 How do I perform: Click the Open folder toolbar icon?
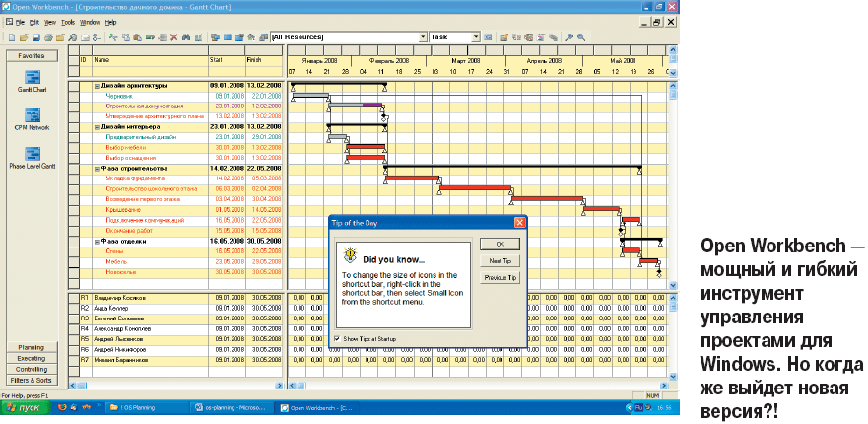pos(24,37)
